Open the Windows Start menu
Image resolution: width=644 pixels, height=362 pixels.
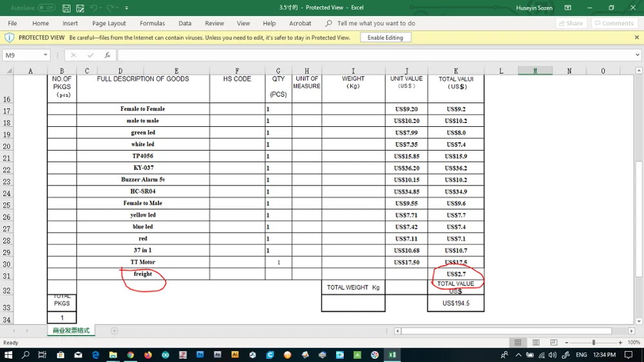8,355
